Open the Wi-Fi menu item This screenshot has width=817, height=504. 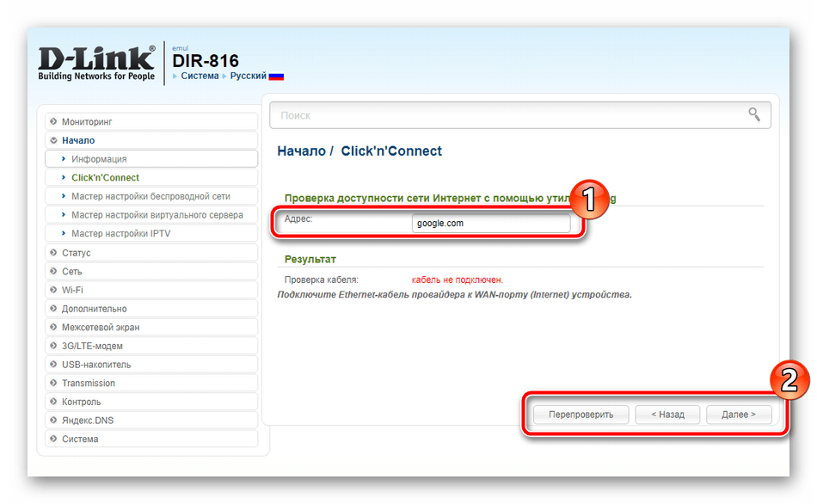(x=151, y=290)
